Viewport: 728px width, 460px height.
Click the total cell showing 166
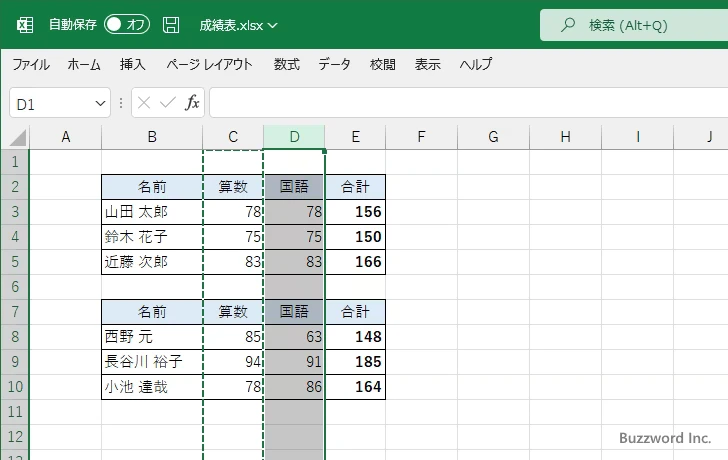coord(355,262)
